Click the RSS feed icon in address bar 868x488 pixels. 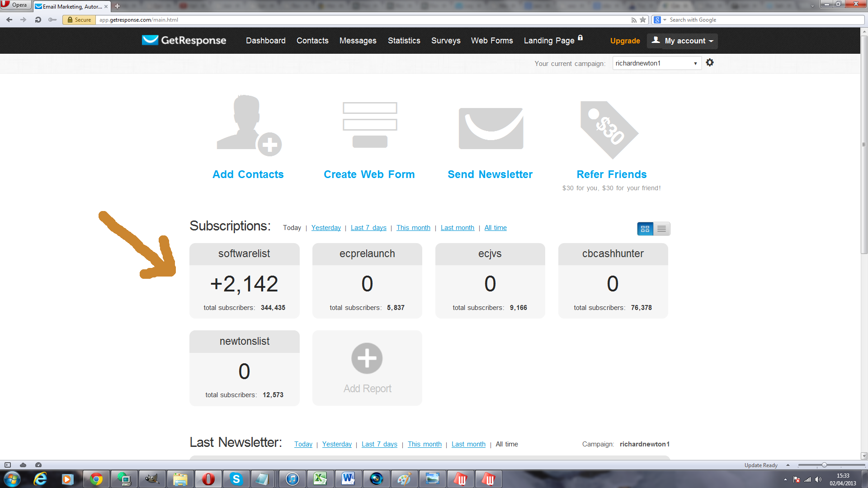click(x=634, y=20)
